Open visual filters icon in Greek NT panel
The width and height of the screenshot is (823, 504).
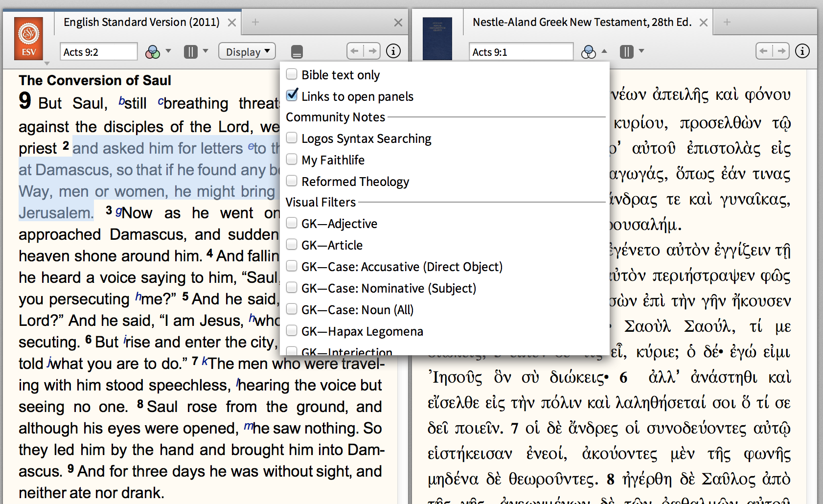click(588, 51)
